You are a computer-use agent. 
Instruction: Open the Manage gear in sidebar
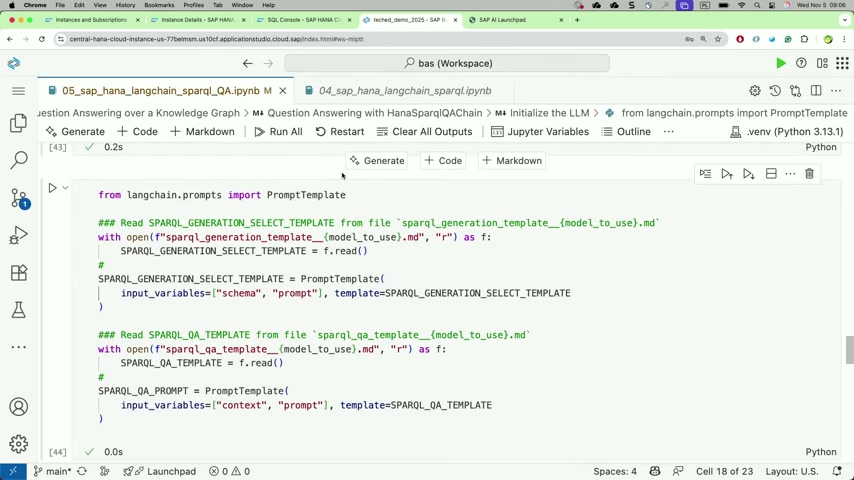[x=19, y=444]
